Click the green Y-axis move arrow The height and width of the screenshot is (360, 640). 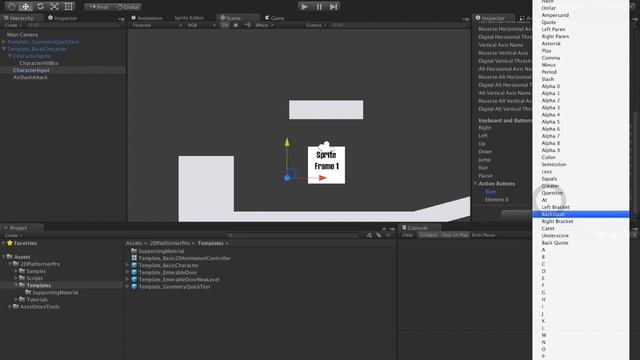click(287, 142)
